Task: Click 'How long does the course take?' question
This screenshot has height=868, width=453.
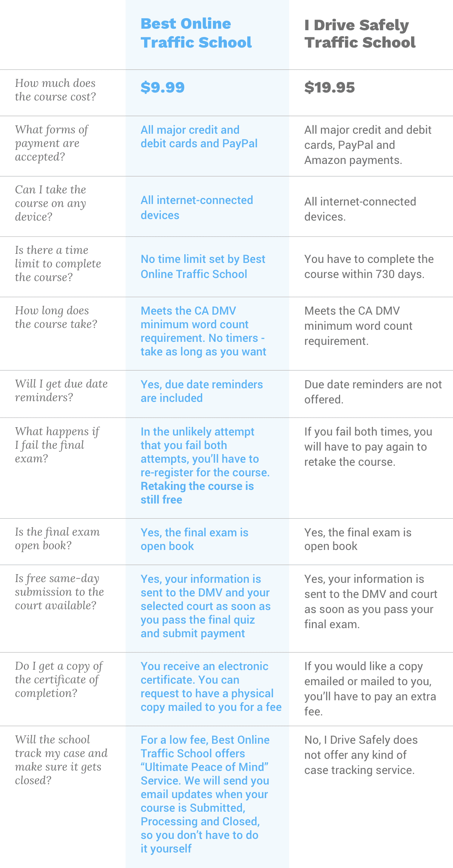Action: (56, 317)
